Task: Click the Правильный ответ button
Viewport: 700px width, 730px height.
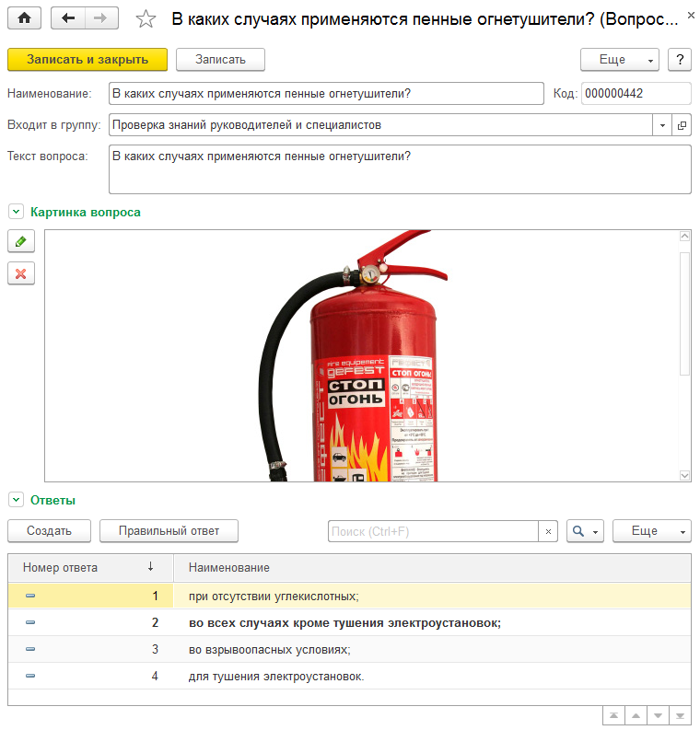Action: click(x=169, y=531)
